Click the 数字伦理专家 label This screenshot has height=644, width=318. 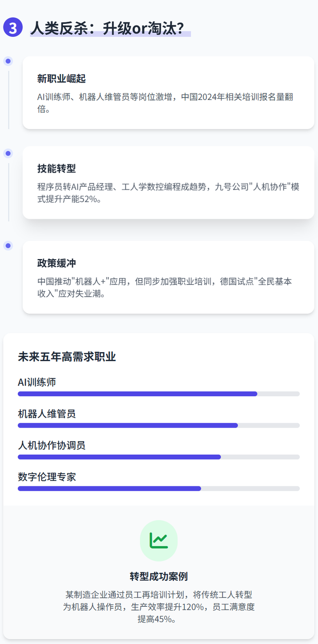pyautogui.click(x=47, y=476)
